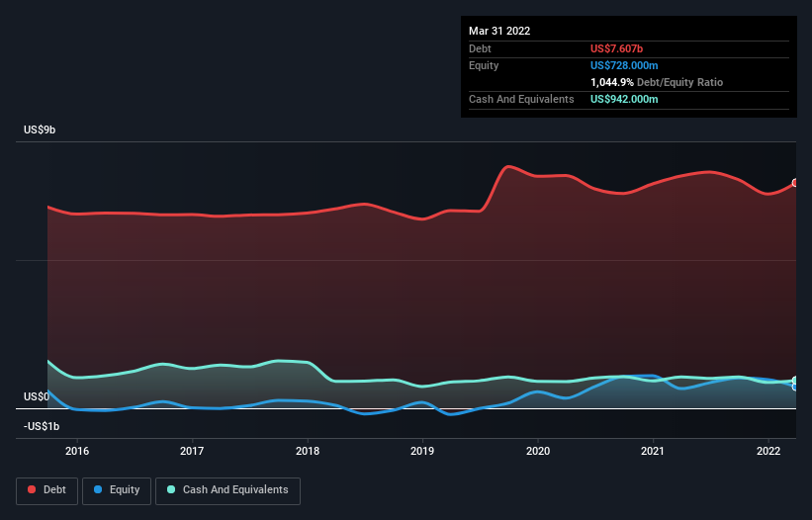The image size is (812, 520).
Task: Click the US$728.000m equity value
Action: pos(624,65)
